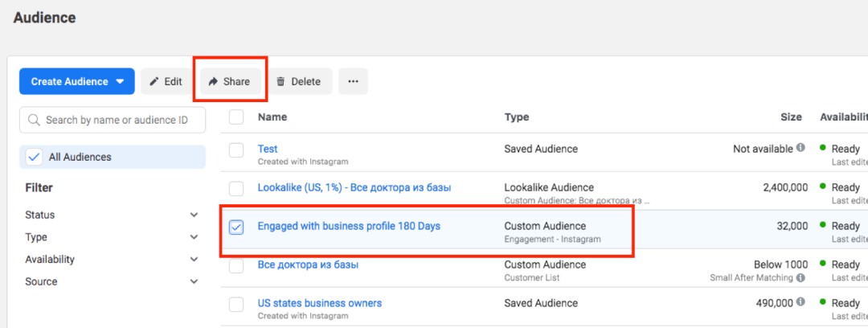The width and height of the screenshot is (868, 328).
Task: Open the US states business owners audience
Action: [319, 303]
